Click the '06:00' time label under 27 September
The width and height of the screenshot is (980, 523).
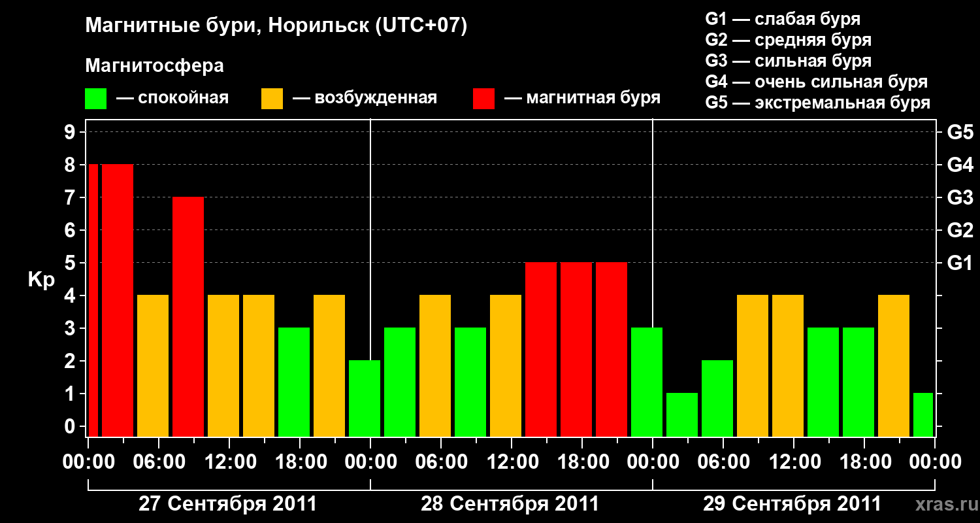pyautogui.click(x=159, y=462)
